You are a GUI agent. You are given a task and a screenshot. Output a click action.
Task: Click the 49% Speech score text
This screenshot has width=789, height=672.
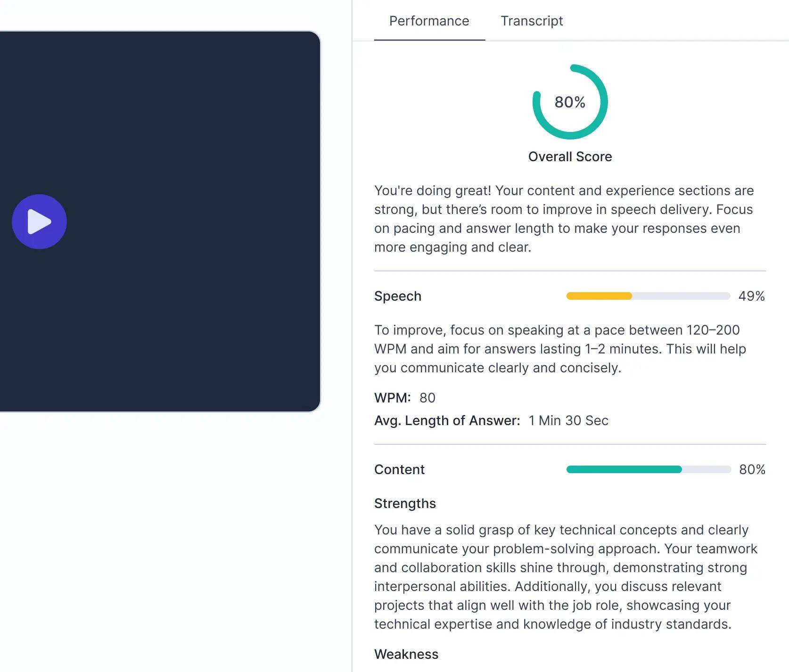751,296
